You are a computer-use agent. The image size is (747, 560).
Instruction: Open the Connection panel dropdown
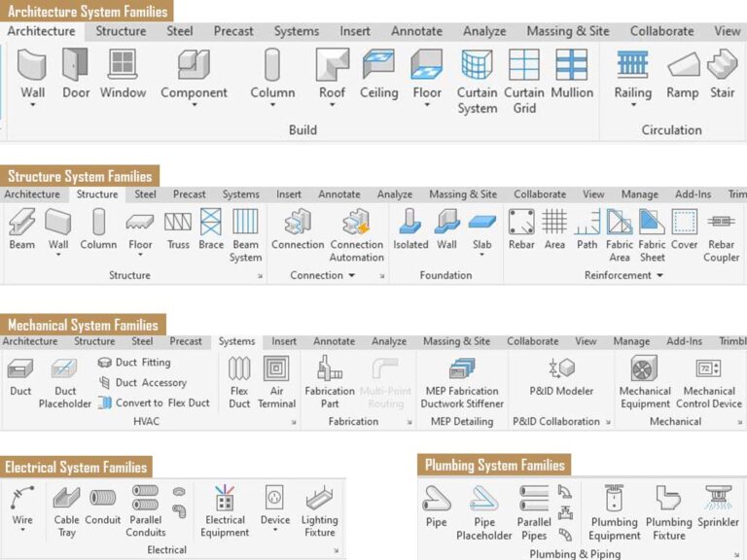[351, 276]
